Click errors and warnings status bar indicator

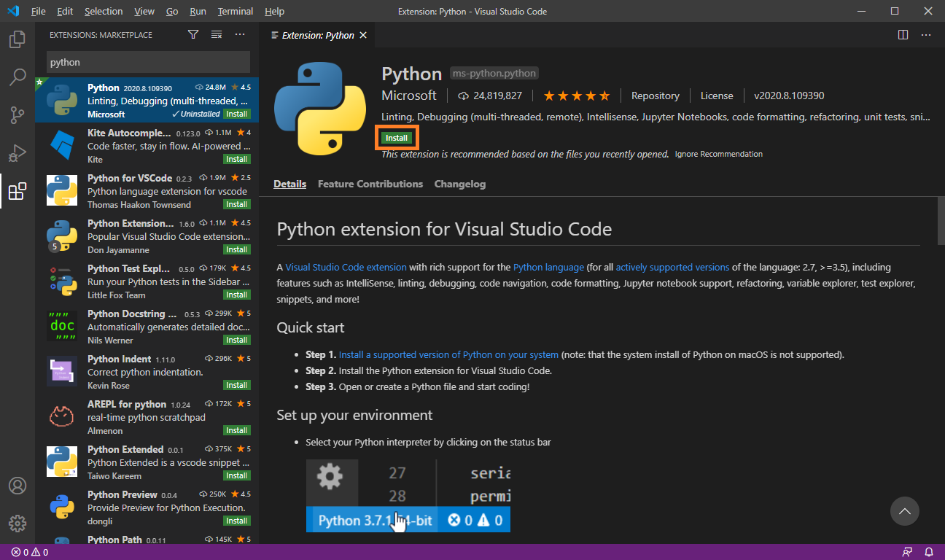30,552
